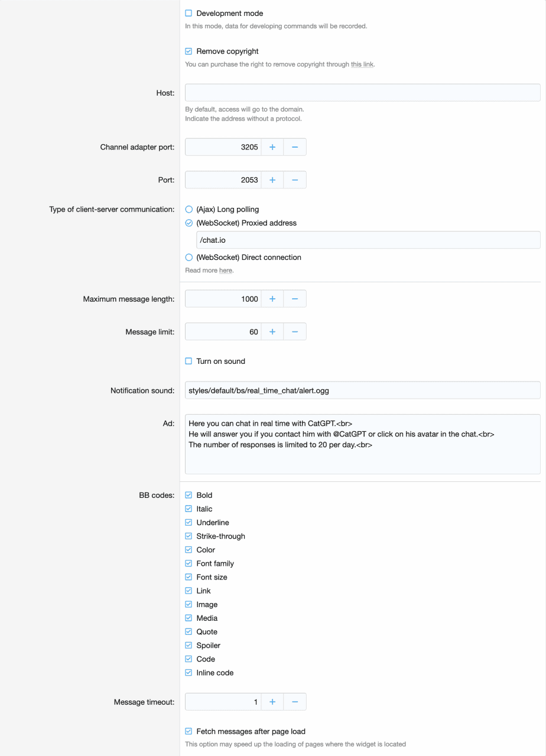Image resolution: width=546 pixels, height=756 pixels.
Task: Click the Host input field
Action: (x=362, y=93)
